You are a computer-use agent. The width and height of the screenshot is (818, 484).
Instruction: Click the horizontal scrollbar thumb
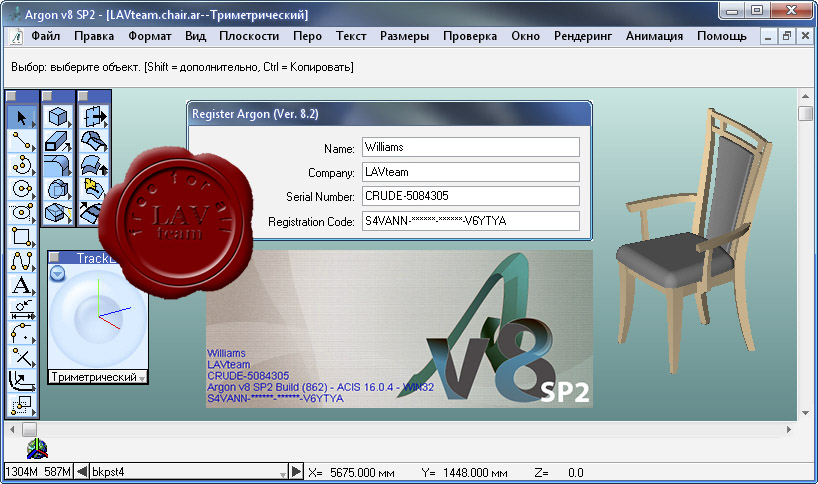pyautogui.click(x=29, y=429)
